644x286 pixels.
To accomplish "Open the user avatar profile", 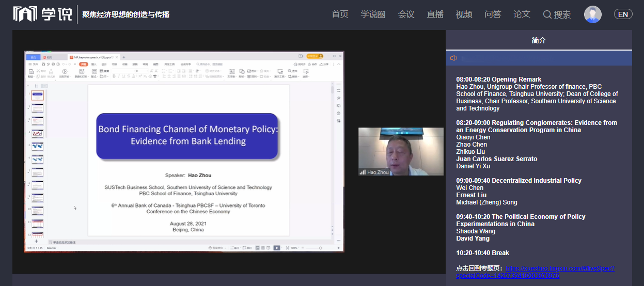I will 592,14.
